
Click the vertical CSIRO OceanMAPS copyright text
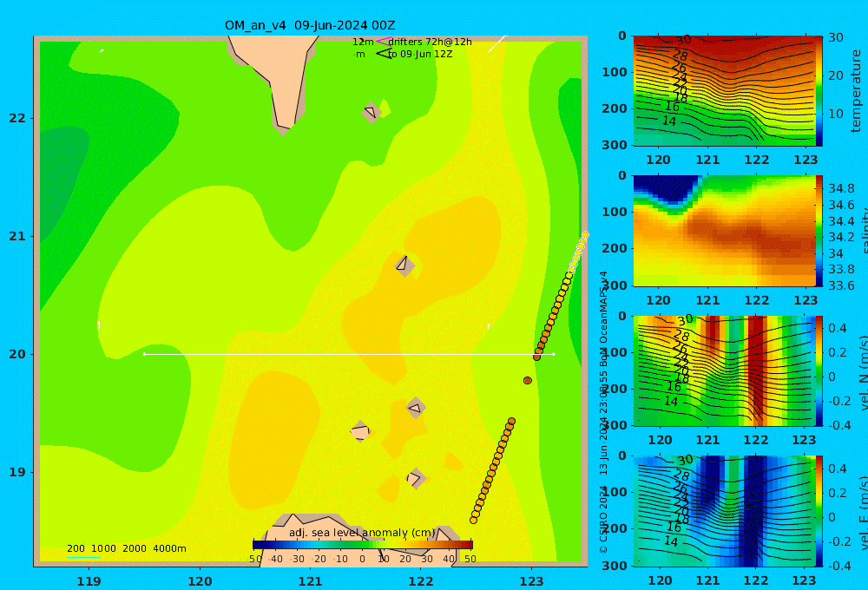pos(603,412)
